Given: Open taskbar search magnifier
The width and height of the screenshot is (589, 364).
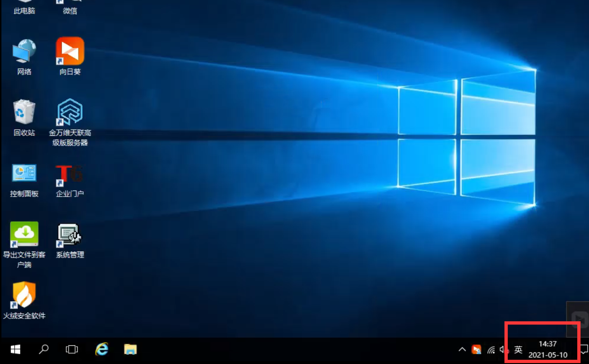Looking at the screenshot, I should [44, 349].
